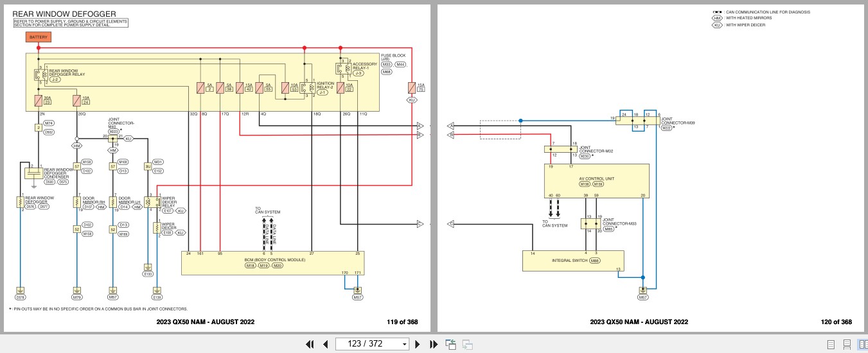Click the orange BATTERY box
This screenshot has height=353, width=868.
pos(38,37)
